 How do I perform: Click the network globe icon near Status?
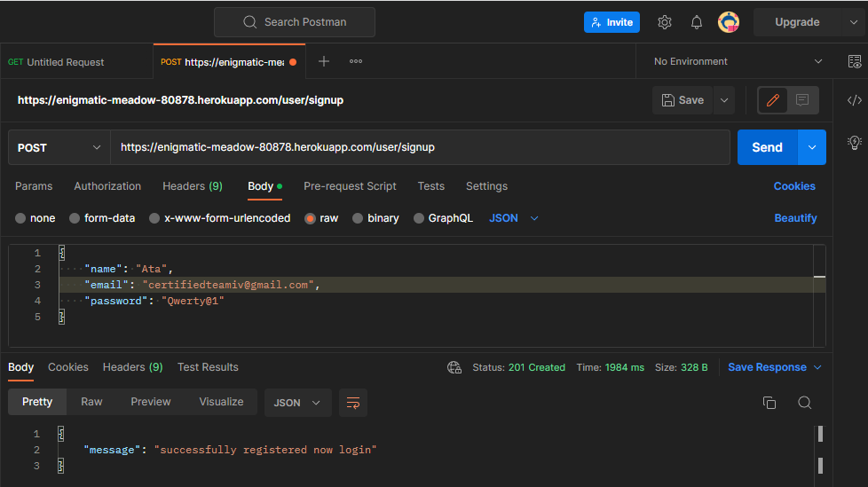(x=454, y=367)
